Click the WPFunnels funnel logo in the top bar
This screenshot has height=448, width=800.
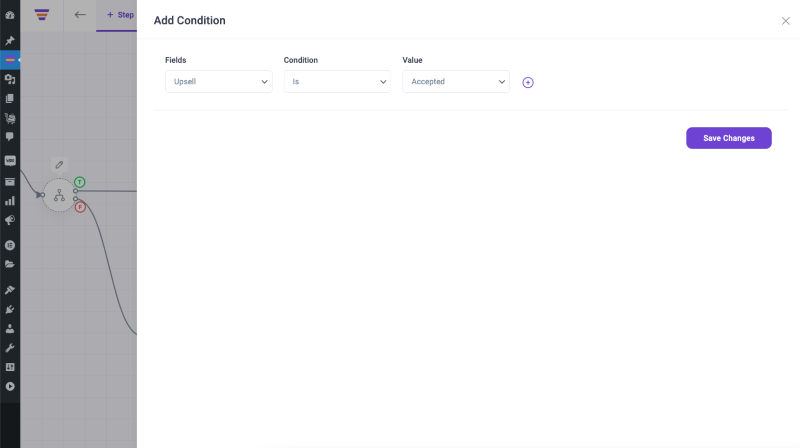[42, 15]
